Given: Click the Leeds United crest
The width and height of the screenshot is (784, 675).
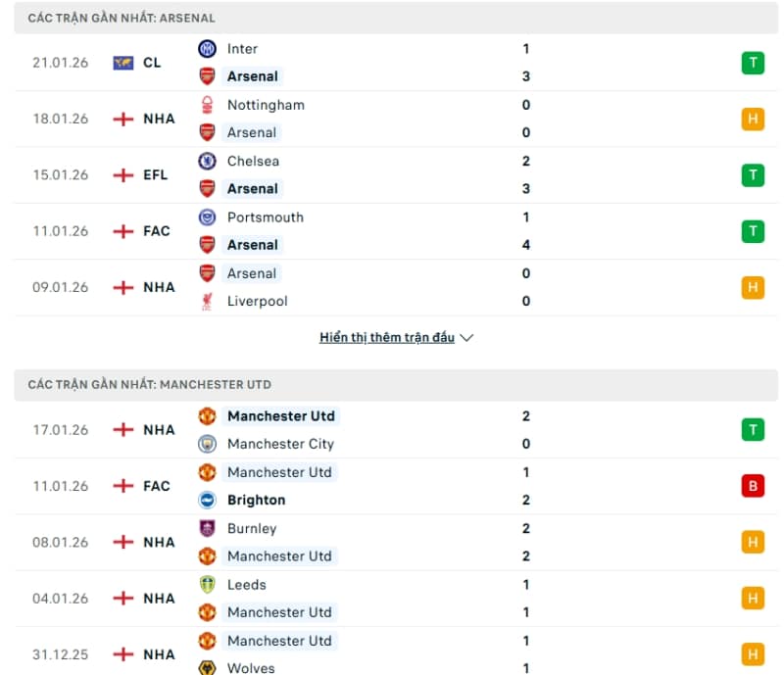Looking at the screenshot, I should (207, 584).
